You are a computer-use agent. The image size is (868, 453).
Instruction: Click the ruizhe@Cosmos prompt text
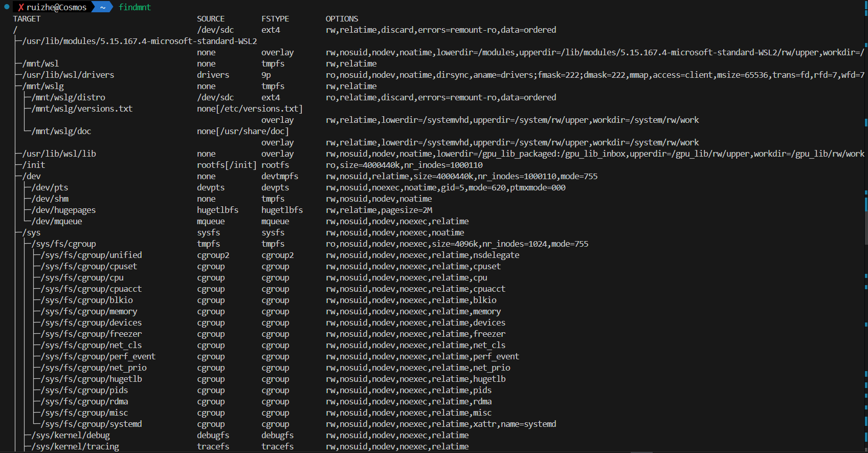(x=56, y=8)
